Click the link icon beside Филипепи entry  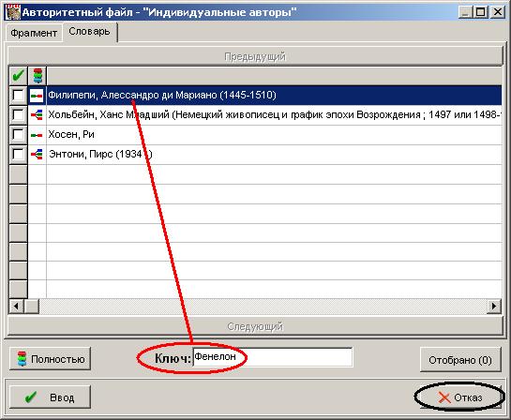tap(37, 96)
